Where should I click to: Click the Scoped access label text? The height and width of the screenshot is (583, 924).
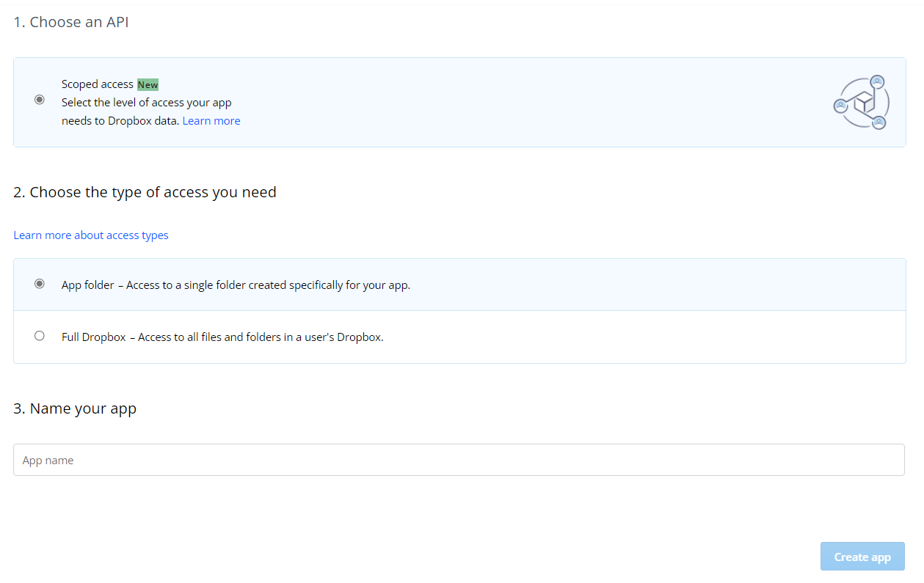point(98,84)
